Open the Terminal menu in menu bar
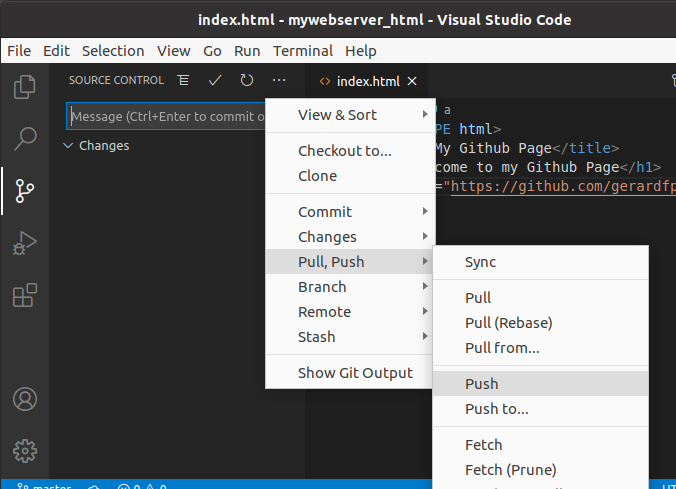676x489 pixels. [303, 50]
